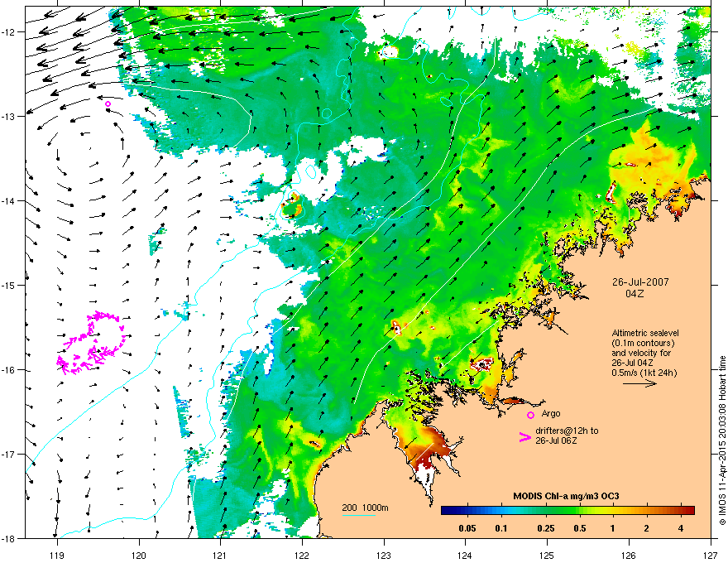Viewport: 728px width, 563px height.
Task: Click the MODIS Chl-a mg/m3 OC3 title
Action: [566, 496]
